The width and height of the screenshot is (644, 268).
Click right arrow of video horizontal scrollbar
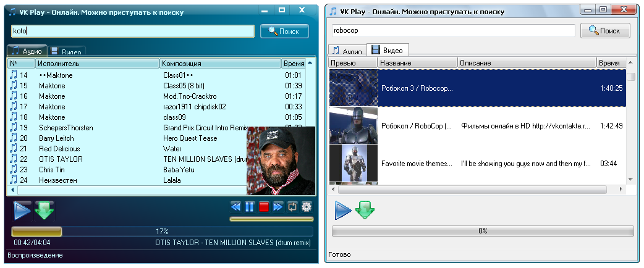pyautogui.click(x=621, y=190)
